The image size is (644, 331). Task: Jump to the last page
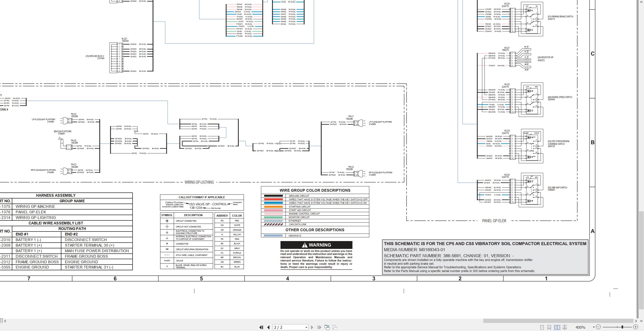click(x=319, y=327)
